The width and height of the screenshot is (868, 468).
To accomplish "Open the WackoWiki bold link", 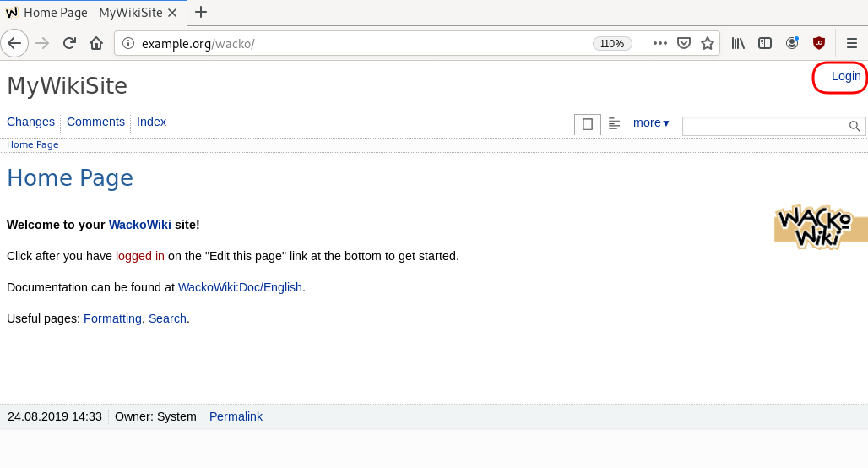I will point(140,225).
